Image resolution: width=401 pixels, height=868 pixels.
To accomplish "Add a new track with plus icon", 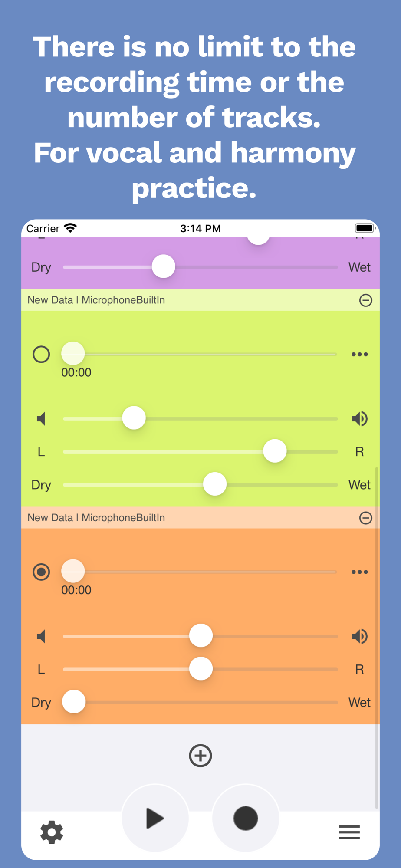I will coord(200,756).
